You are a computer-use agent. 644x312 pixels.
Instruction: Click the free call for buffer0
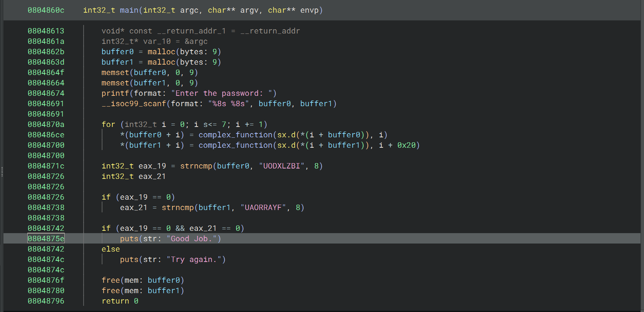pyautogui.click(x=111, y=280)
